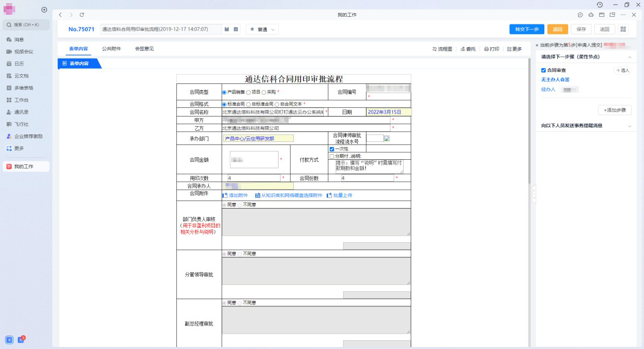Image resolution: width=644 pixels, height=349 pixels.
Task: Click the plus icon beside the avatar
Action: click(x=44, y=10)
